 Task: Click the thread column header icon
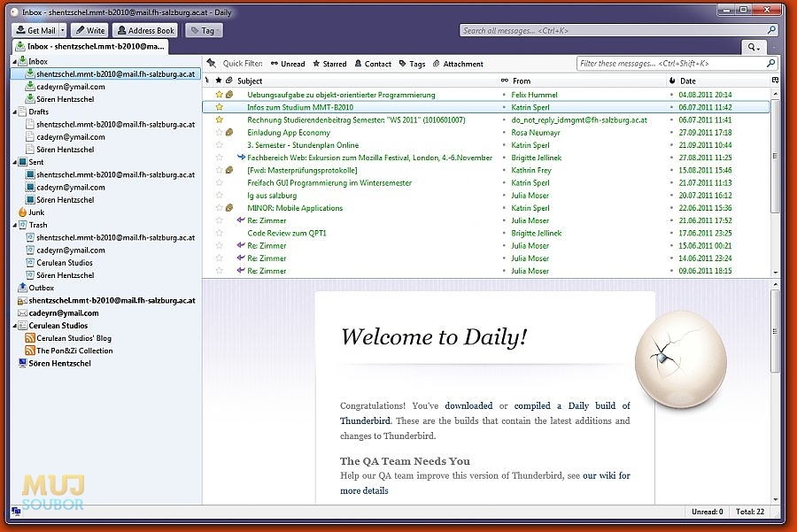pyautogui.click(x=207, y=81)
